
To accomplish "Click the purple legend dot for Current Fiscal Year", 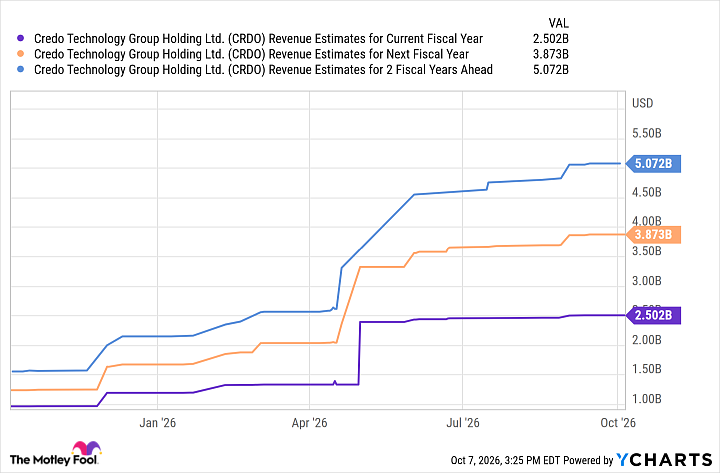I will (20, 39).
